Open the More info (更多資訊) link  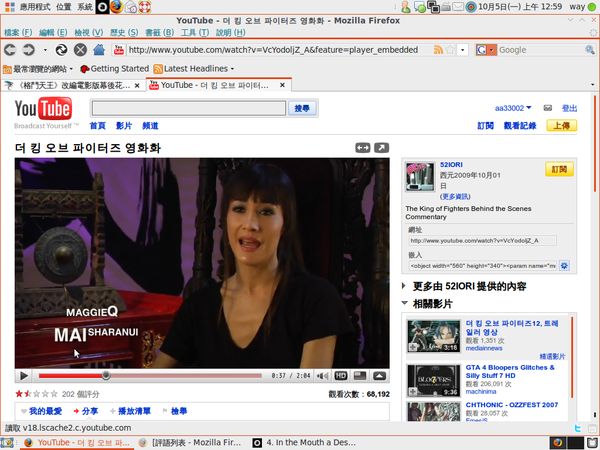tap(455, 197)
